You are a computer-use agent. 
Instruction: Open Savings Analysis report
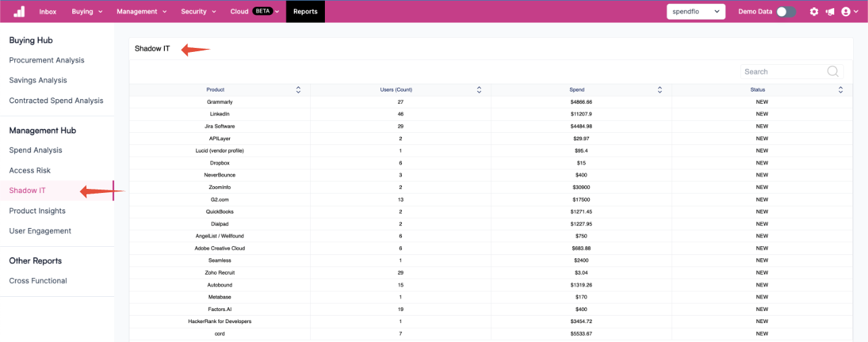[38, 80]
